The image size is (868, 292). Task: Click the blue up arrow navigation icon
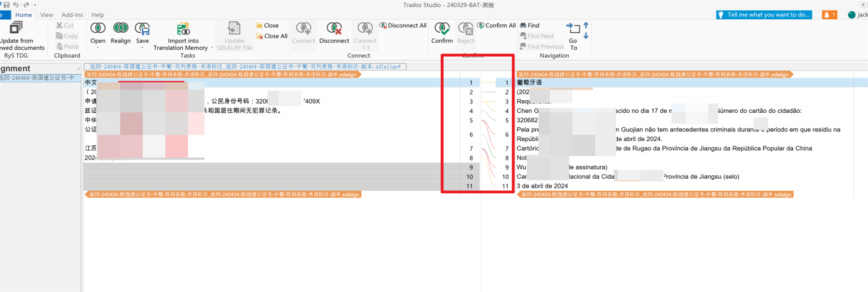[x=586, y=26]
